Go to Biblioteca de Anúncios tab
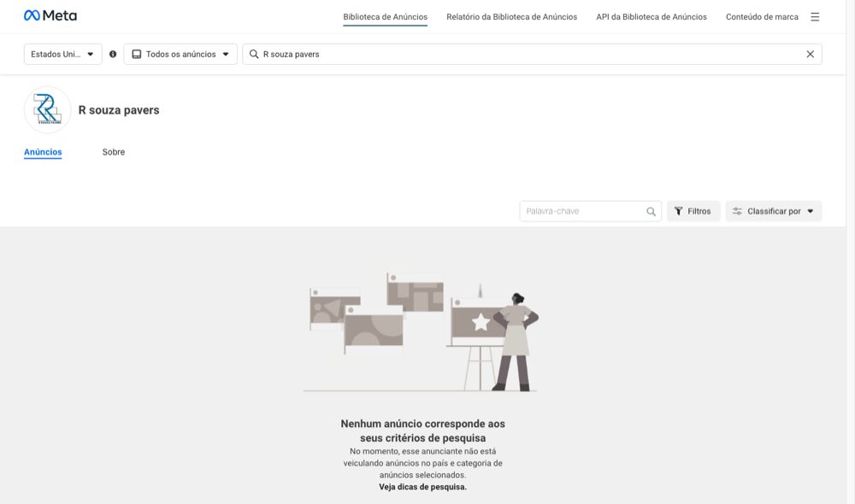 coord(385,17)
